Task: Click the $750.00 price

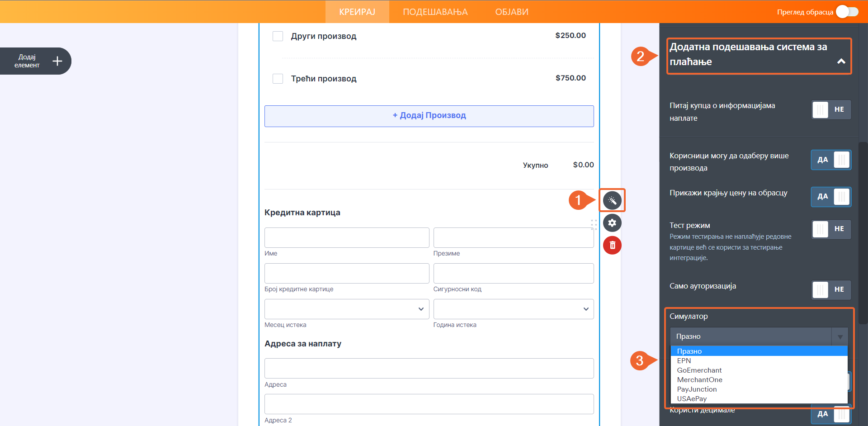Action: (571, 78)
